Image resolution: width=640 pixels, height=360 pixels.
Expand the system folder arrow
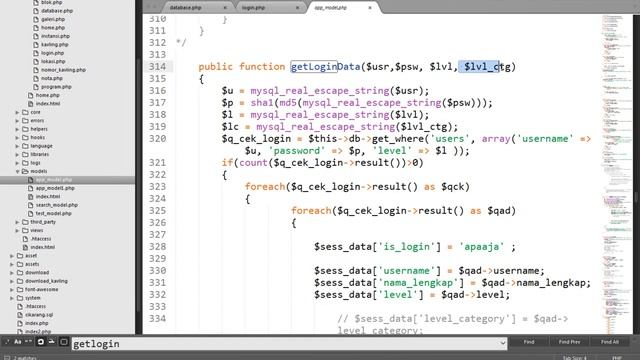point(12,298)
